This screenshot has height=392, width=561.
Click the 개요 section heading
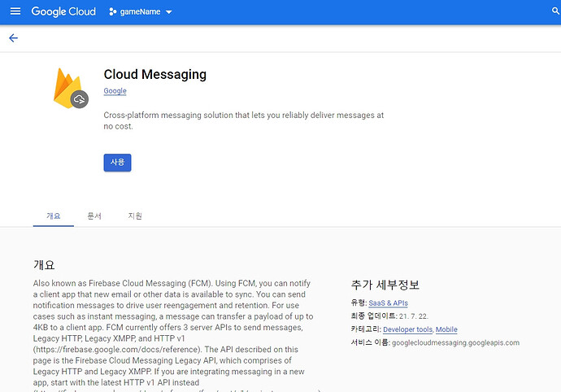pos(44,265)
